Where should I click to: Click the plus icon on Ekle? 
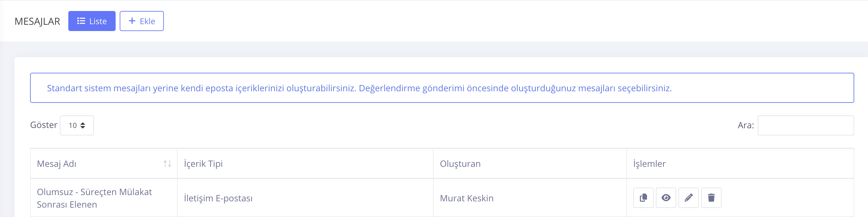(x=132, y=21)
